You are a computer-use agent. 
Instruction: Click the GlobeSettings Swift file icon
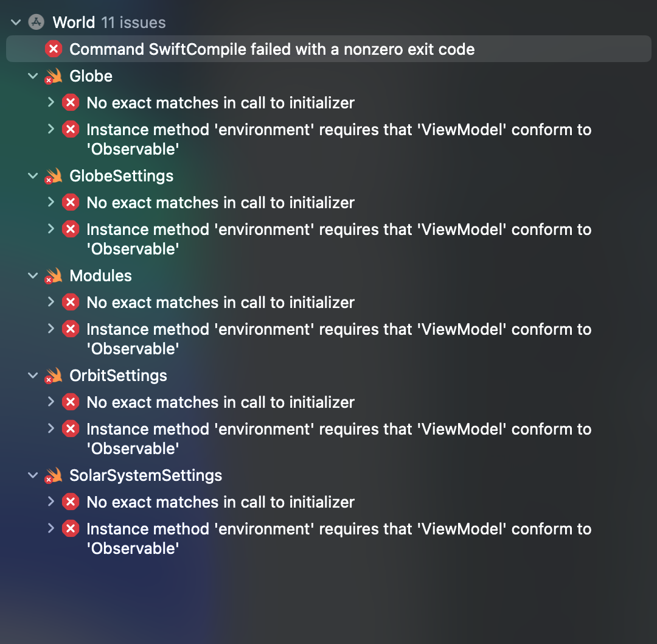pos(53,176)
